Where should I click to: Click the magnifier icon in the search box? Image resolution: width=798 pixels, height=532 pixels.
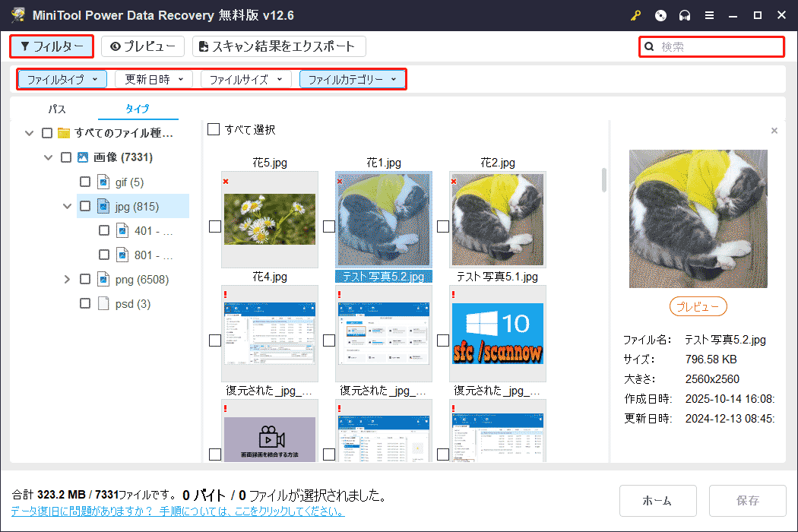click(x=648, y=46)
